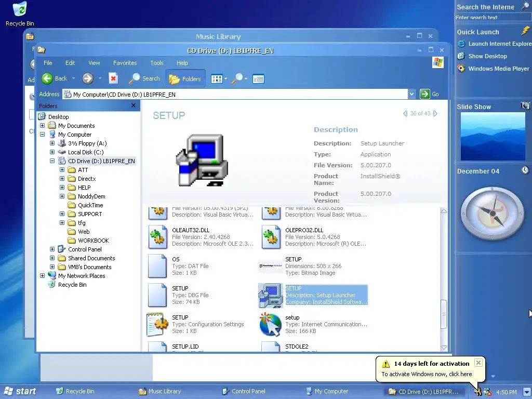Go to previous item arrow near 36 of 43
This screenshot has width=532, height=399.
pyautogui.click(x=405, y=113)
